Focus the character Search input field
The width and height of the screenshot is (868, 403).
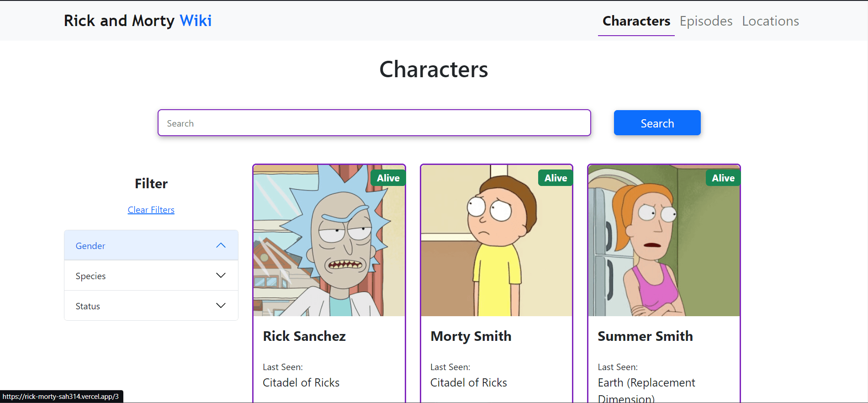click(374, 123)
